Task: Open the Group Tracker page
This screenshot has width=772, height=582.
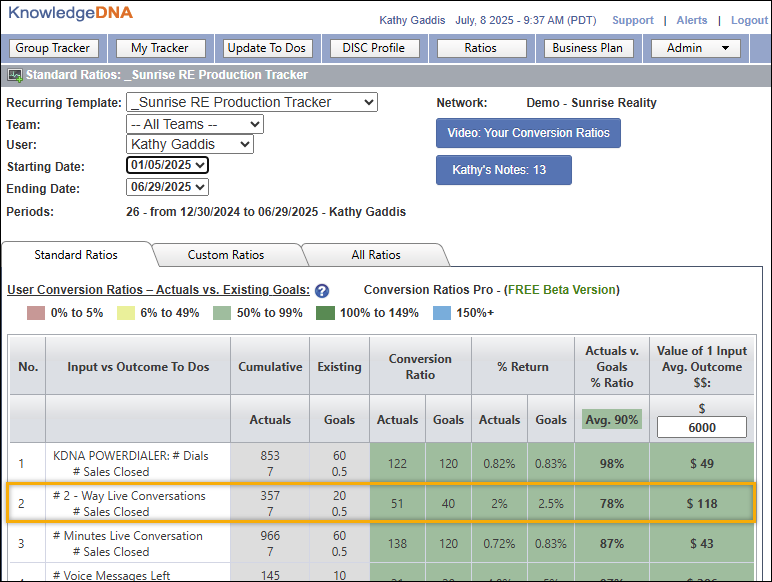Action: click(x=53, y=48)
